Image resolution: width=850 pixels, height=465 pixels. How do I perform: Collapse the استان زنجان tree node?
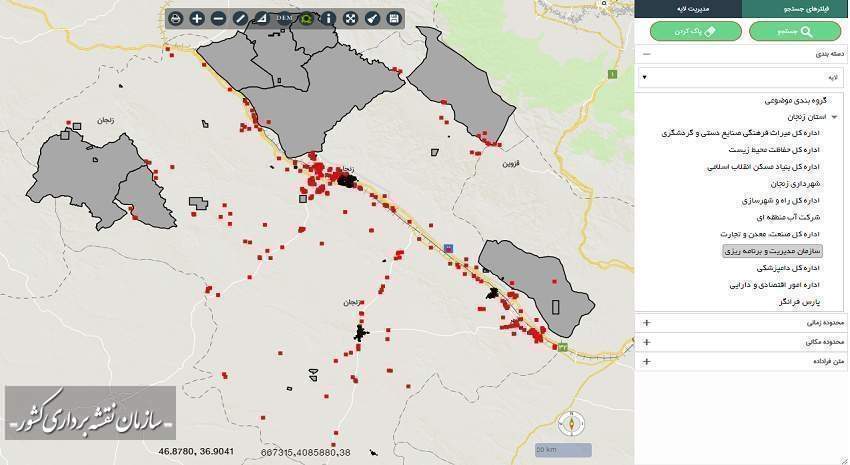(834, 117)
